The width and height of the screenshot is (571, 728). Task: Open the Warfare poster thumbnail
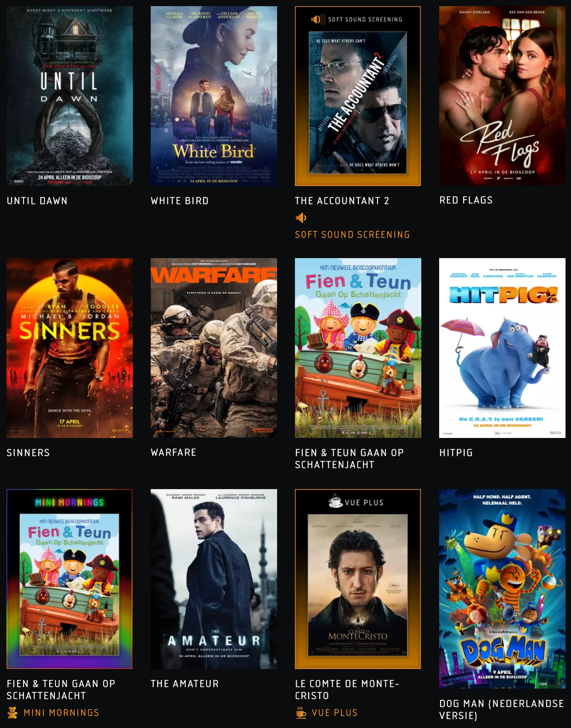tap(214, 348)
